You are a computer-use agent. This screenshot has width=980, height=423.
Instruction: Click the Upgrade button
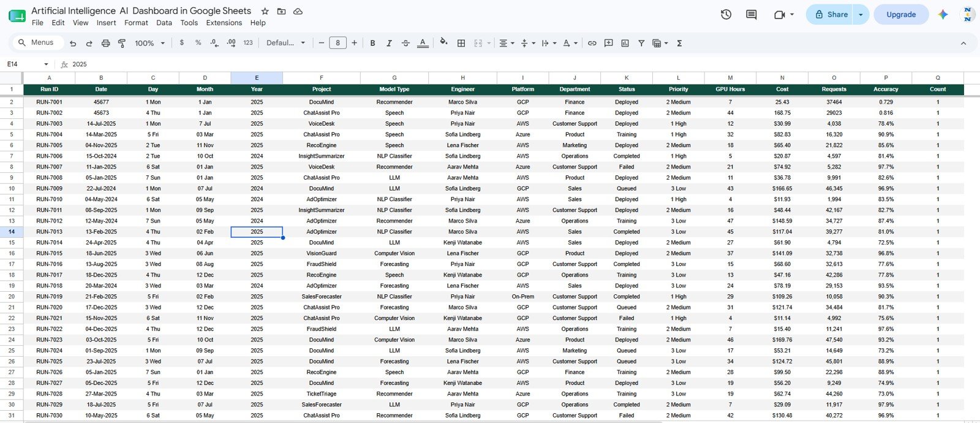[901, 14]
